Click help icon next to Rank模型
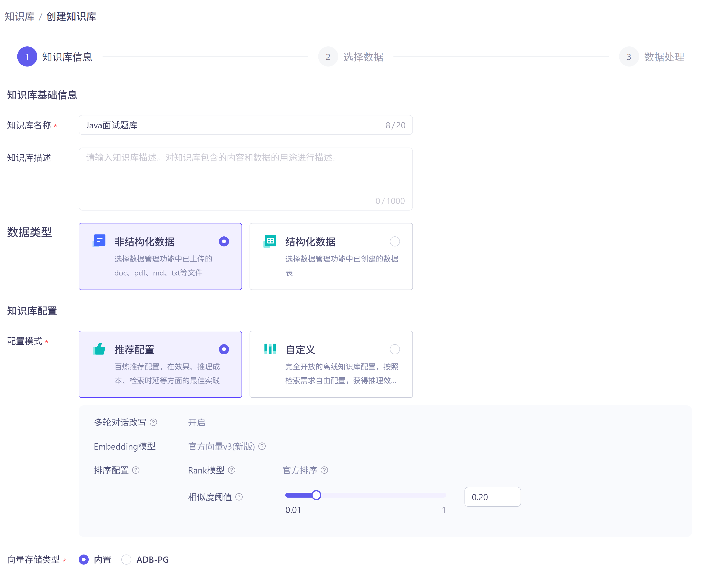702x588 pixels. [x=232, y=470]
